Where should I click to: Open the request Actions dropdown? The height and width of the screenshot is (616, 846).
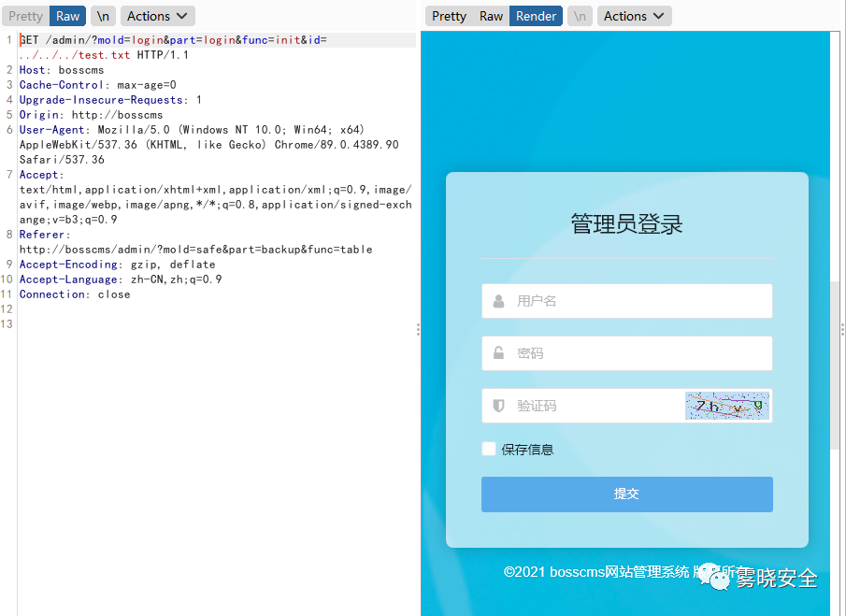(158, 16)
